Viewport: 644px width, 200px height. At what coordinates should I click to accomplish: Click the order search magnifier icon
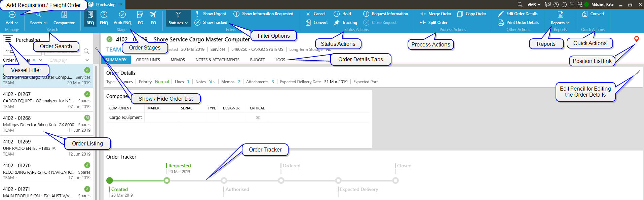[x=86, y=51]
